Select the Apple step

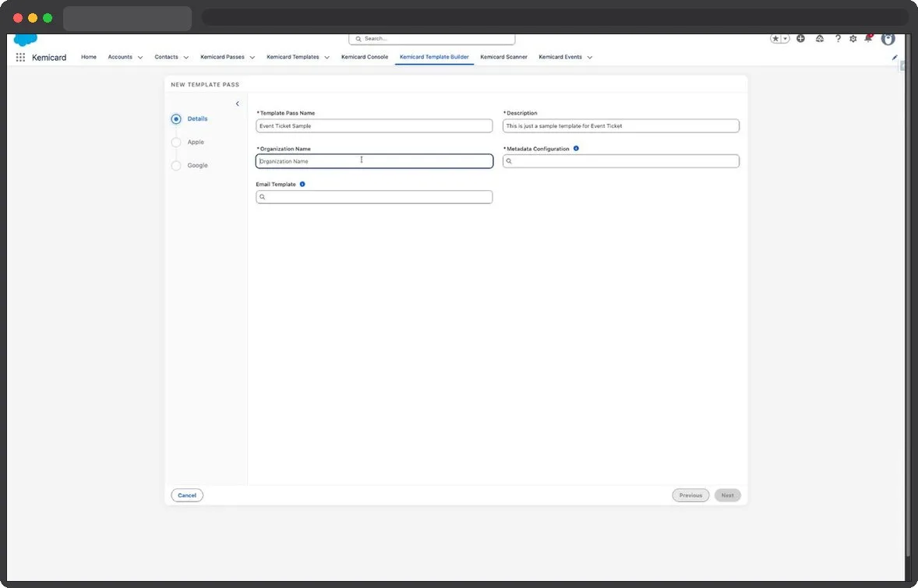click(188, 143)
